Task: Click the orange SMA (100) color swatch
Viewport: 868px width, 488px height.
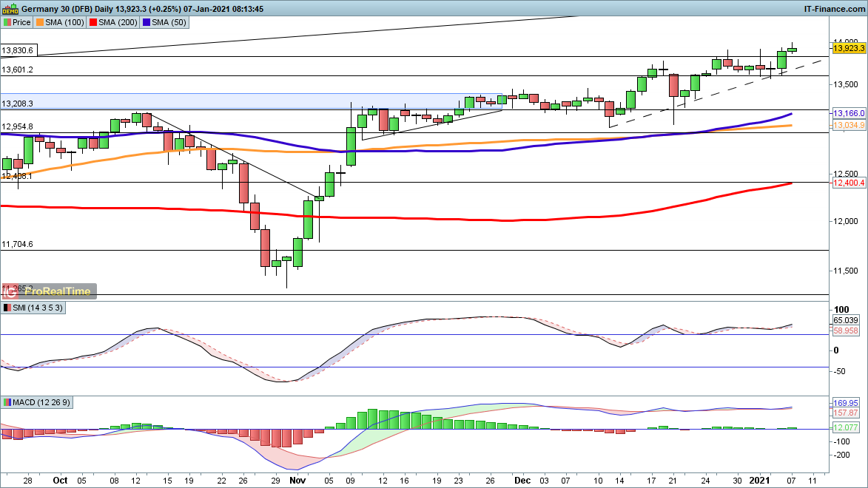Action: (x=42, y=22)
